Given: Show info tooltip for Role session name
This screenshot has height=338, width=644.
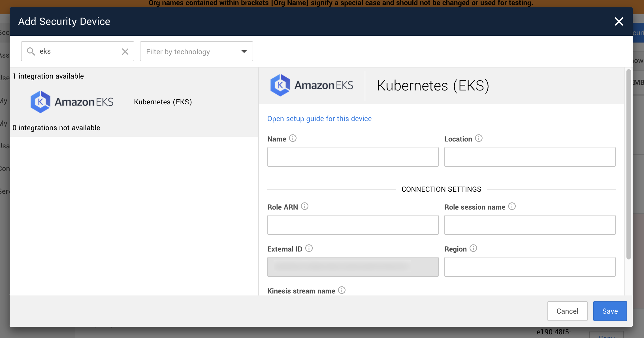Looking at the screenshot, I should pos(512,206).
